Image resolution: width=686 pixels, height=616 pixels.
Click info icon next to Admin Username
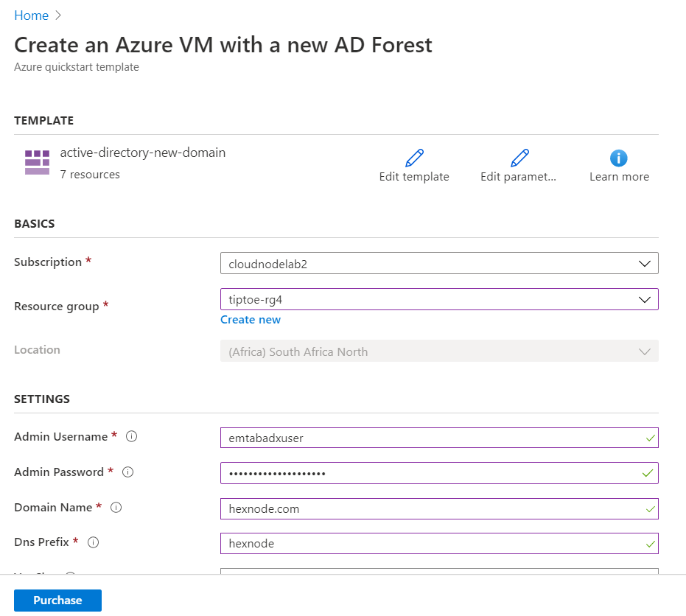[x=131, y=436]
